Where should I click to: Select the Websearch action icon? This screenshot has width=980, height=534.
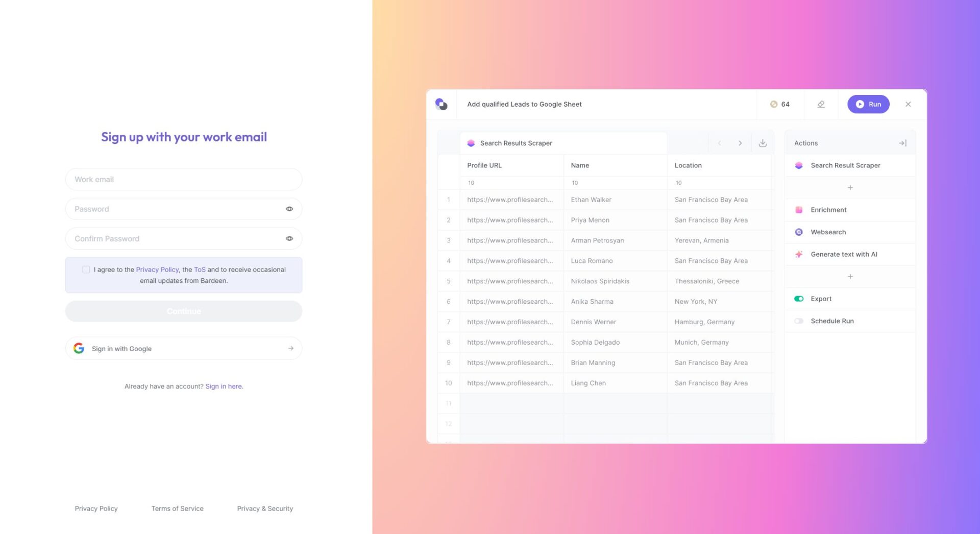[x=799, y=232]
